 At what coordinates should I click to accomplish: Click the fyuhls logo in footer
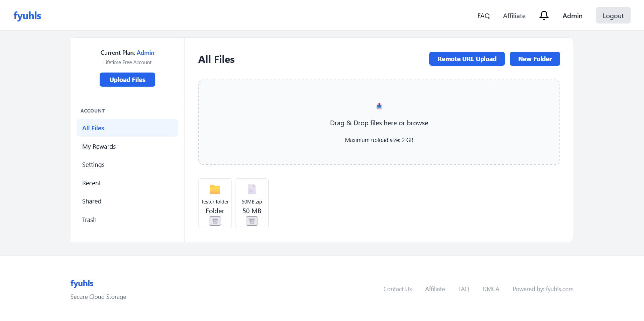coord(82,283)
